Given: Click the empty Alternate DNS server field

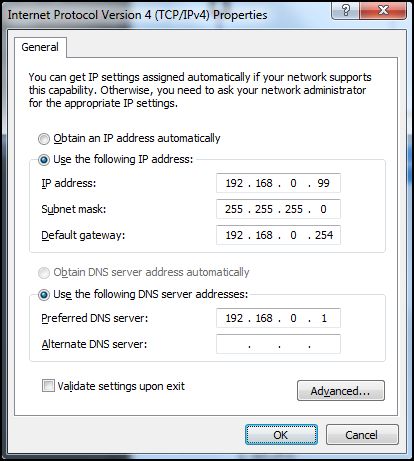Looking at the screenshot, I should [278, 344].
